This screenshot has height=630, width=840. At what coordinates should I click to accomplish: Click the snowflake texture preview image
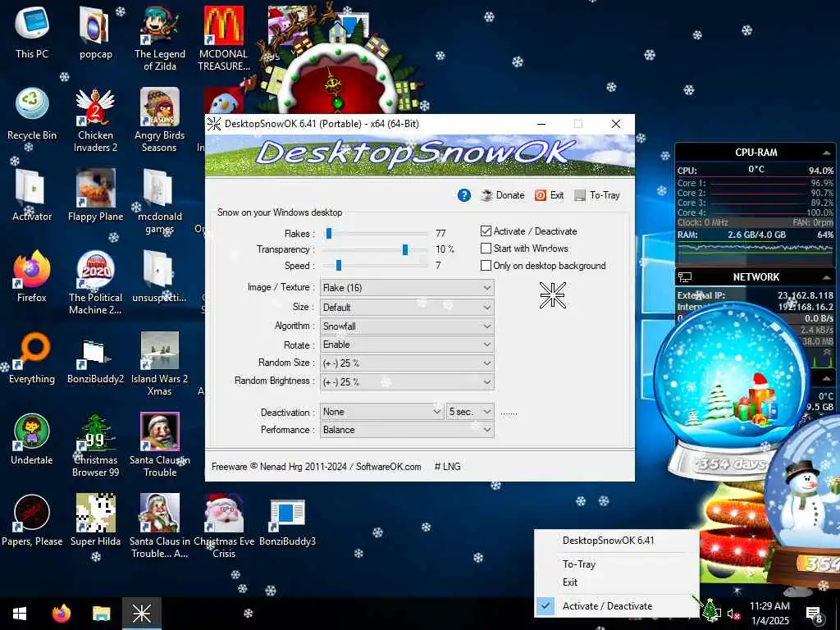(x=552, y=295)
